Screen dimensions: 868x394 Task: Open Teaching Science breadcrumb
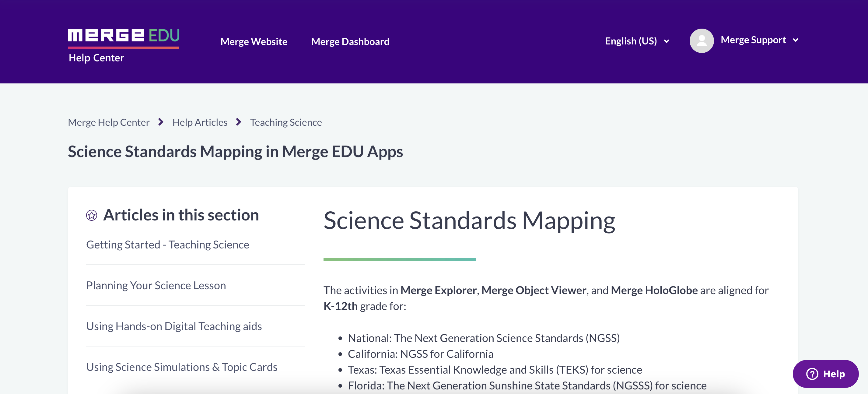tap(286, 122)
